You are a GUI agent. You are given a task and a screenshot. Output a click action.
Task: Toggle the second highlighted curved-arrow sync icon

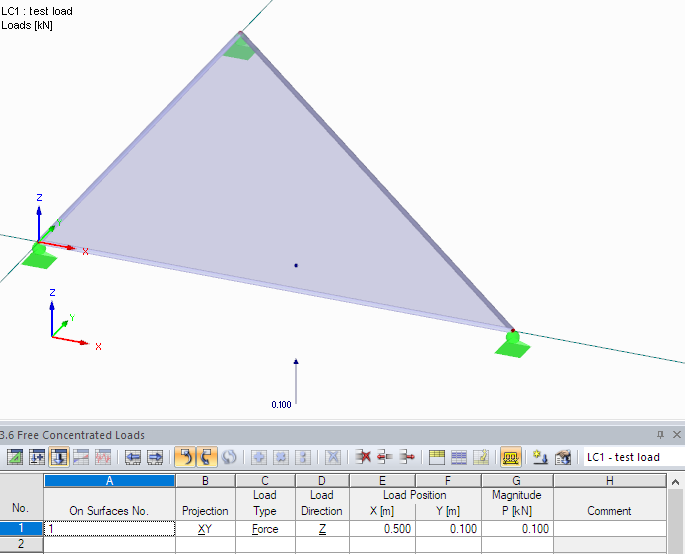pyautogui.click(x=207, y=457)
